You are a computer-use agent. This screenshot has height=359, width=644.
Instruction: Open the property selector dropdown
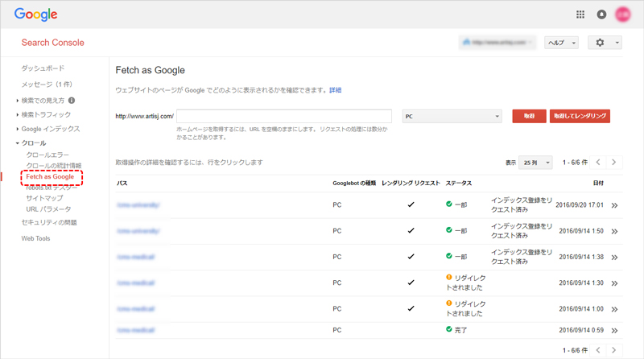[497, 43]
